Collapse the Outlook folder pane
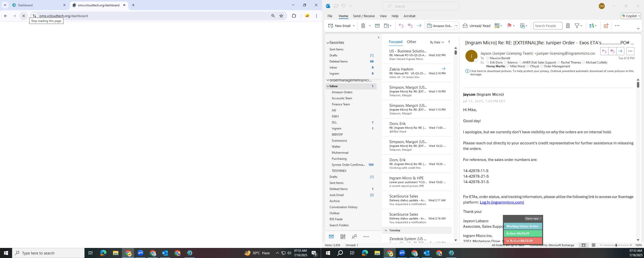Image resolution: width=644 pixels, height=258 pixels. pyautogui.click(x=378, y=38)
